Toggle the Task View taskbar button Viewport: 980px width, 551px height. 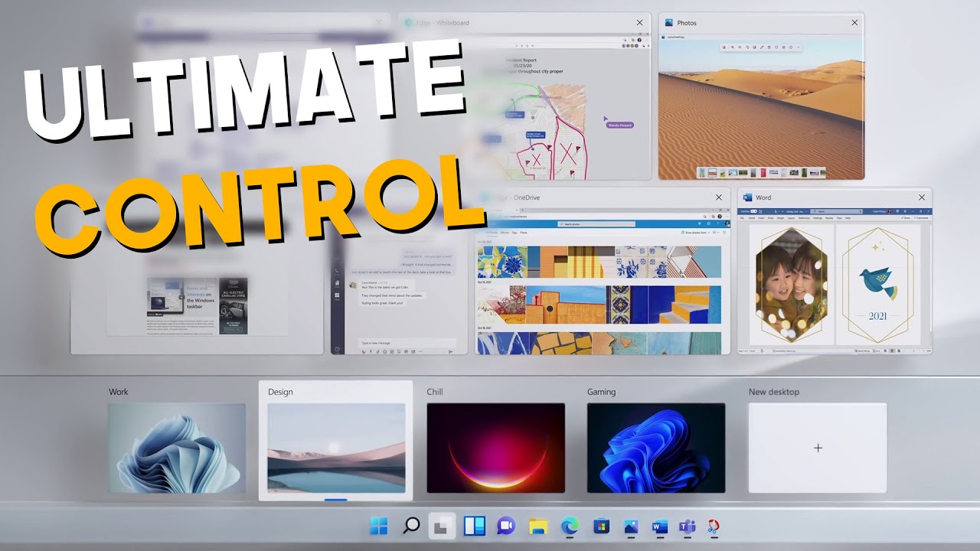point(443,526)
